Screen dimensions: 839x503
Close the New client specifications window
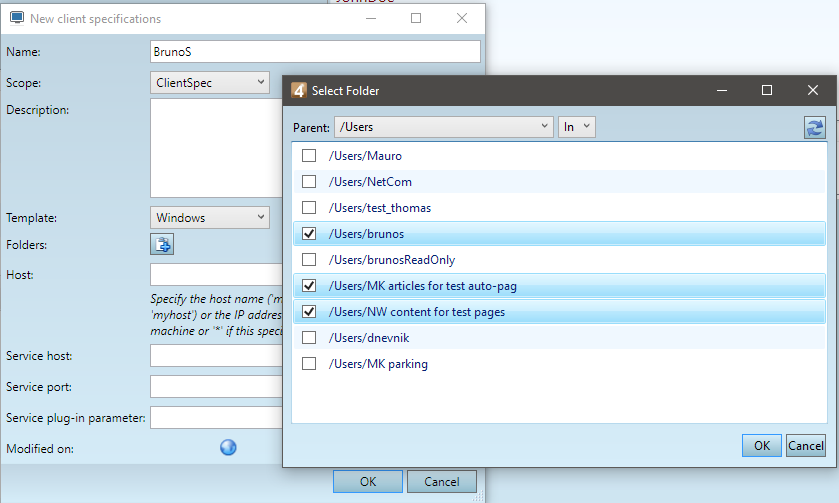[x=462, y=18]
